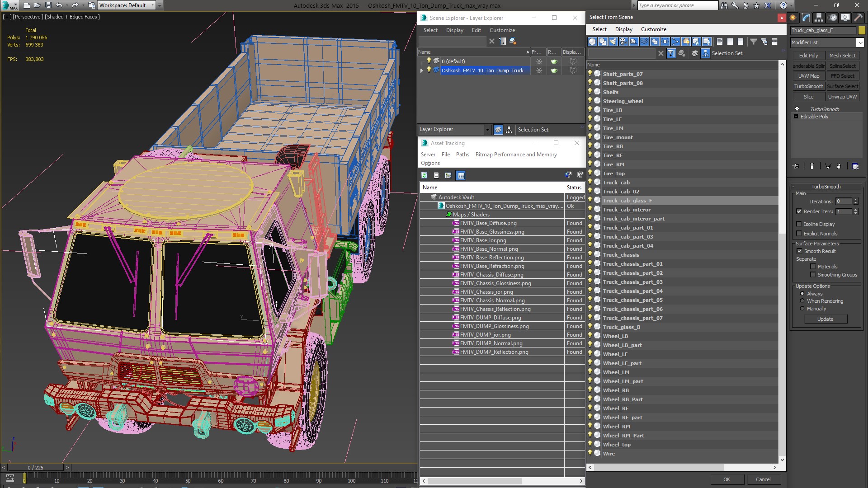The height and width of the screenshot is (488, 868).
Task: Open the 3ds Max application menu button
Action: click(x=9, y=5)
